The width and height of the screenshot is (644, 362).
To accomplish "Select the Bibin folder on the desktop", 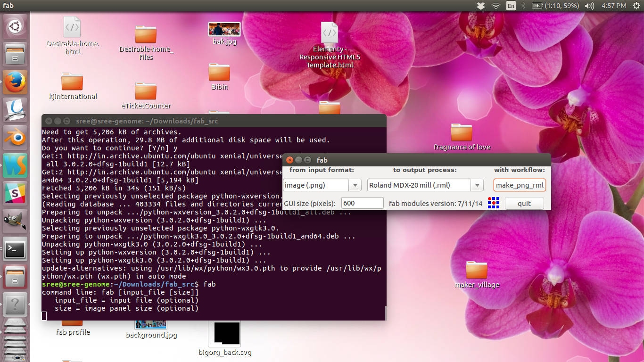I will tap(219, 76).
